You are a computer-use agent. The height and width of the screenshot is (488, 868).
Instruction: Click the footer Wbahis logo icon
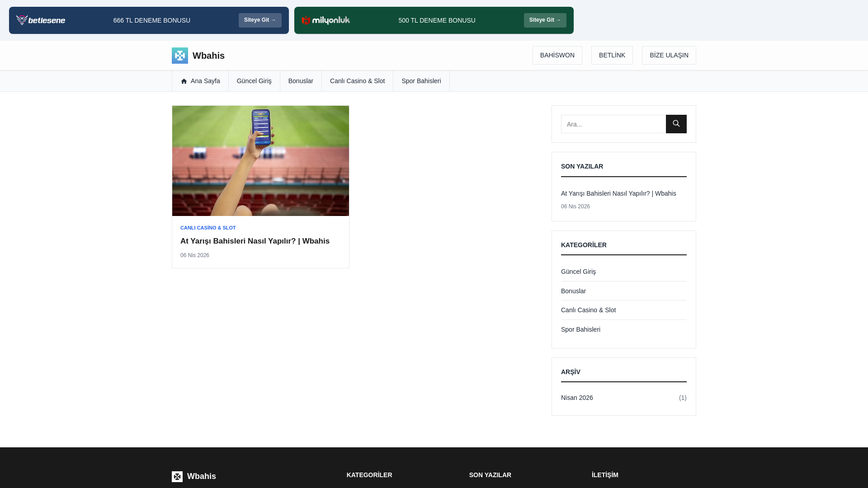177,477
